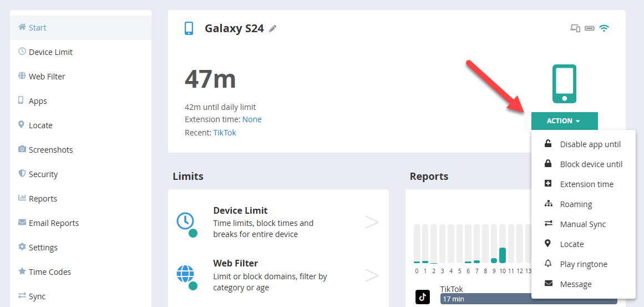Choose Manual Sync in Action menu
The height and width of the screenshot is (307, 644).
pos(583,224)
